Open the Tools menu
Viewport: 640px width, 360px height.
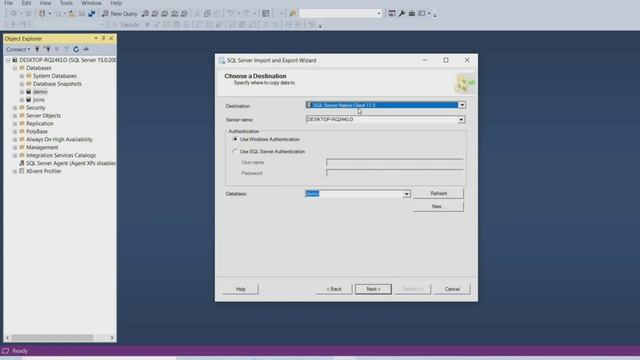click(x=66, y=3)
